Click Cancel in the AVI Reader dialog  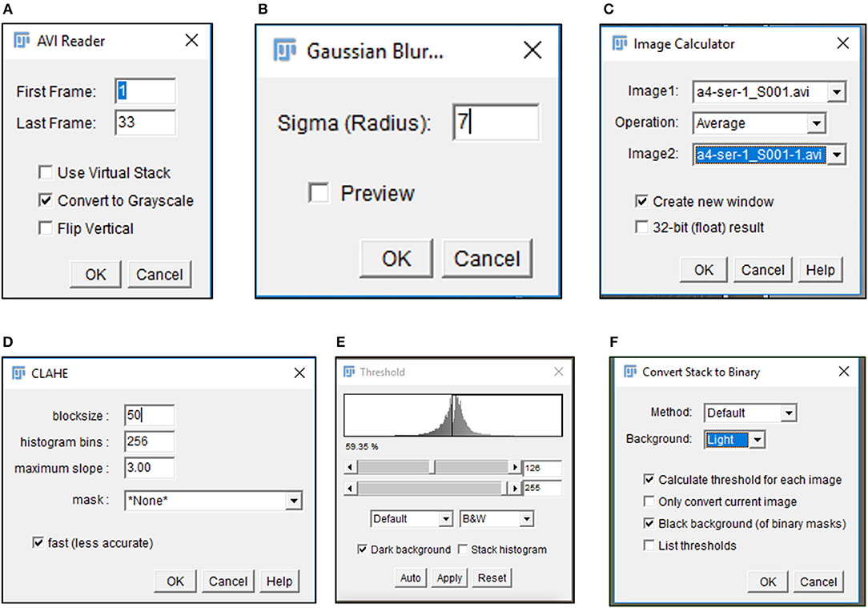(159, 274)
